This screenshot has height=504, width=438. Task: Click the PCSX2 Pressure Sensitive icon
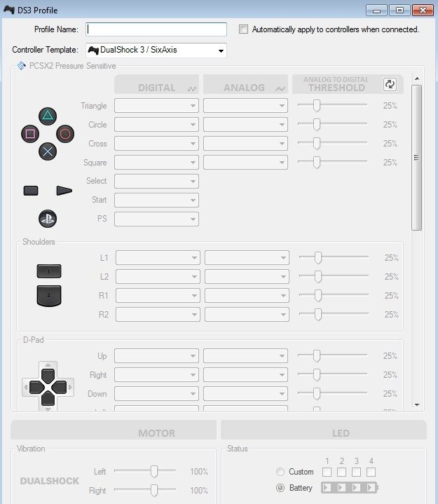point(22,66)
